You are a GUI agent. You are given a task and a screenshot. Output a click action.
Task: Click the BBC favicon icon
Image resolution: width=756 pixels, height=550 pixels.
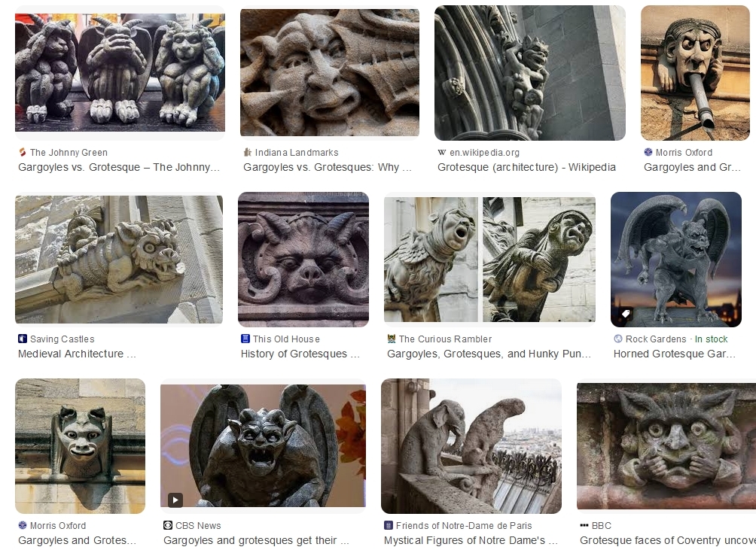pyautogui.click(x=584, y=525)
